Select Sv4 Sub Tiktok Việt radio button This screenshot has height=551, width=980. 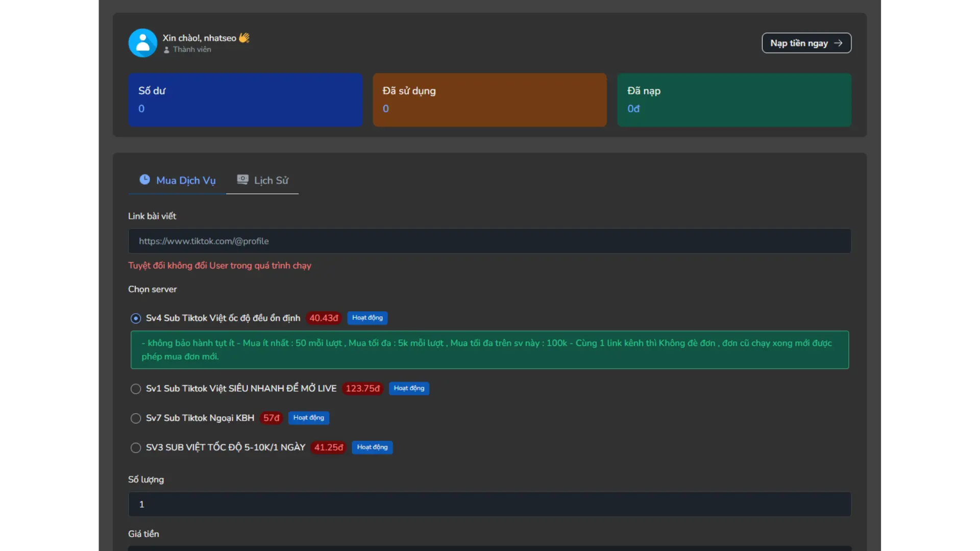136,318
